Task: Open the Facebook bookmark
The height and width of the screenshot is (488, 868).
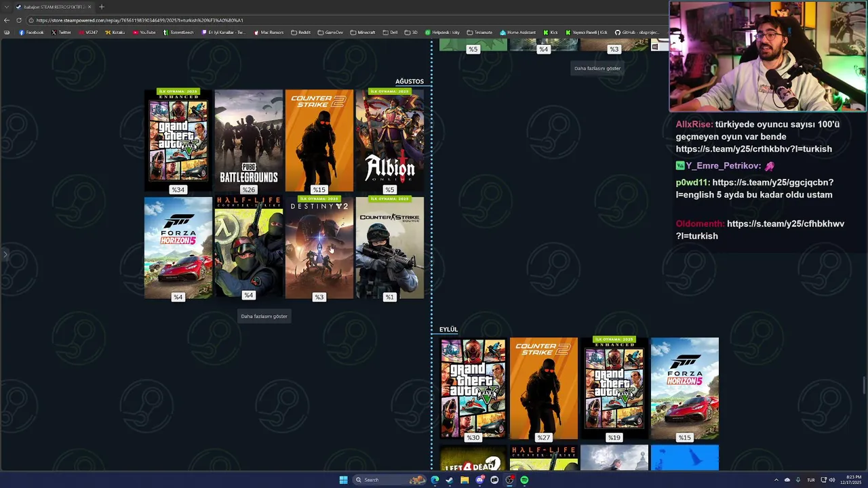Action: [31, 33]
